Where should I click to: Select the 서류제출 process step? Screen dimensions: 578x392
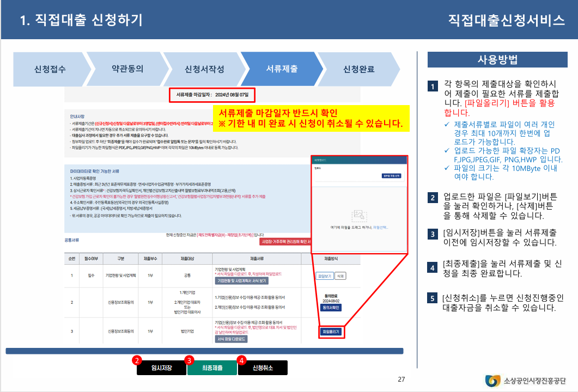[x=283, y=69]
